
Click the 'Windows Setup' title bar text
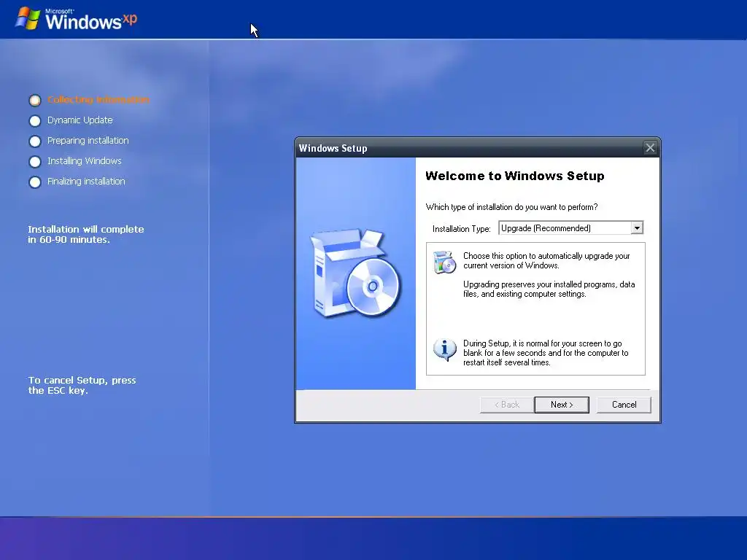click(333, 148)
